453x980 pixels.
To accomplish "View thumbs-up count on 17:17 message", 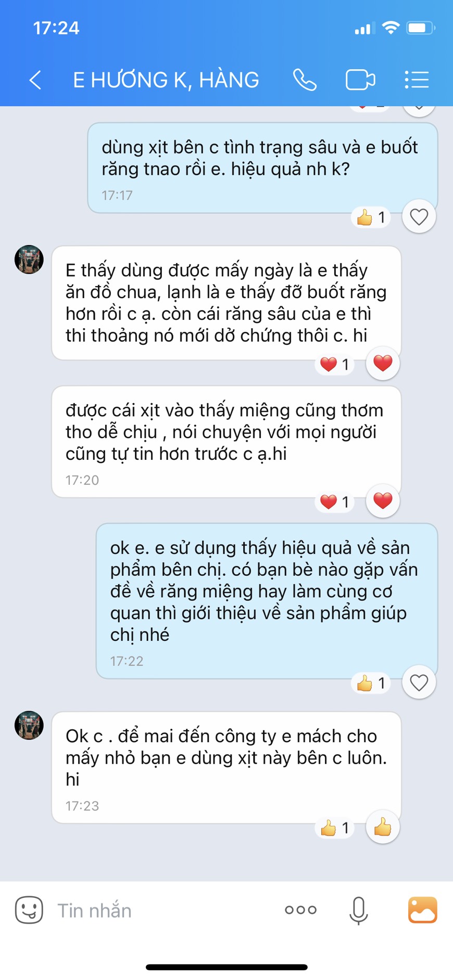I will (371, 217).
